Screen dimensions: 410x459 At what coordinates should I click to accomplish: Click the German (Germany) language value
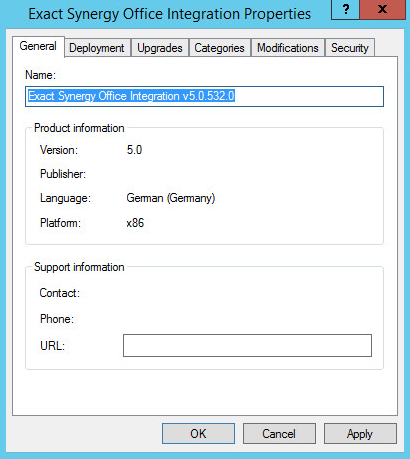coord(171,198)
